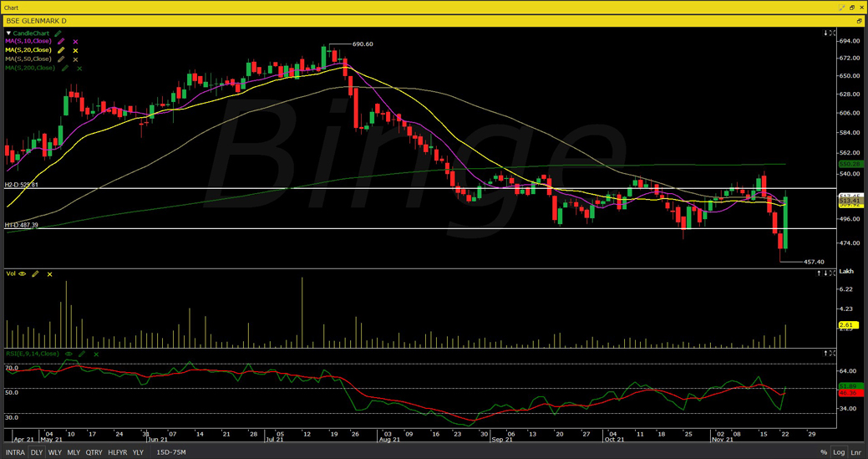The width and height of the screenshot is (868, 459).
Task: Select the DLY daily timeframe
Action: tap(37, 452)
